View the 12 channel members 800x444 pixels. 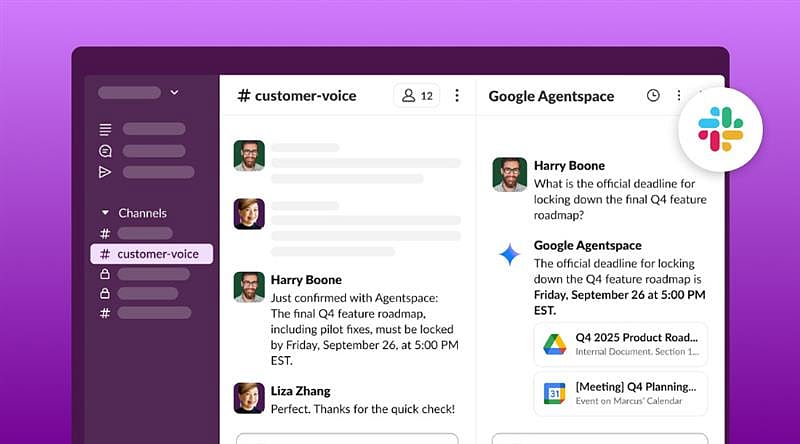coord(417,96)
